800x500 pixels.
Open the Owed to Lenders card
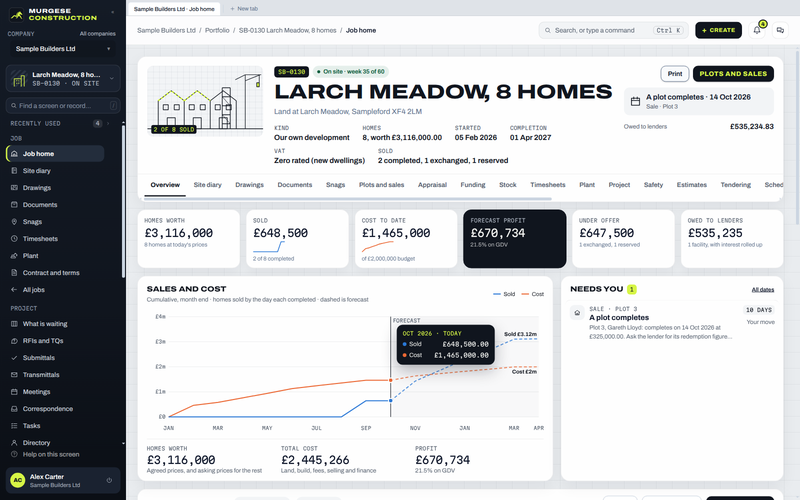click(x=732, y=239)
